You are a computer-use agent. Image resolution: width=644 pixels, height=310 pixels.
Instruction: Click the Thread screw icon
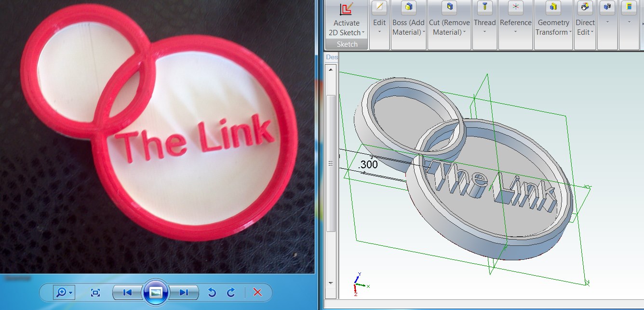click(x=484, y=7)
